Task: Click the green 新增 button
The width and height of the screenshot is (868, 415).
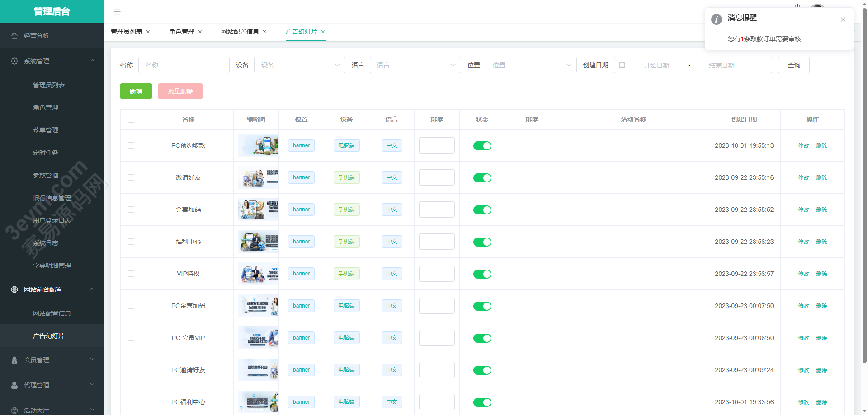Action: (x=136, y=91)
